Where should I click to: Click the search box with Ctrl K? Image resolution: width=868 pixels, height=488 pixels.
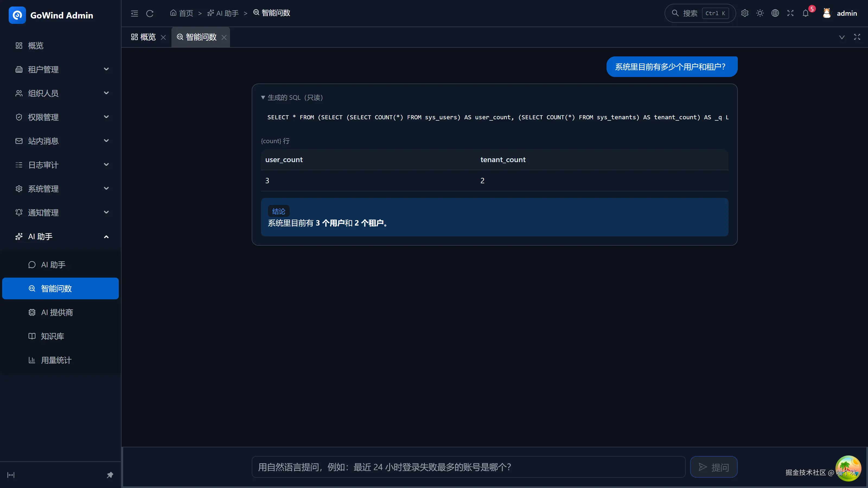pos(700,13)
